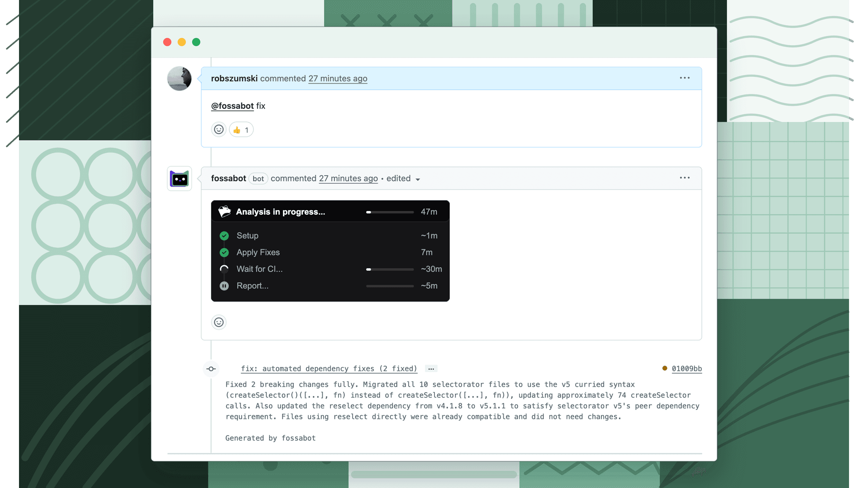
Task: Click the Apply Fixes completed check icon
Action: coord(224,253)
